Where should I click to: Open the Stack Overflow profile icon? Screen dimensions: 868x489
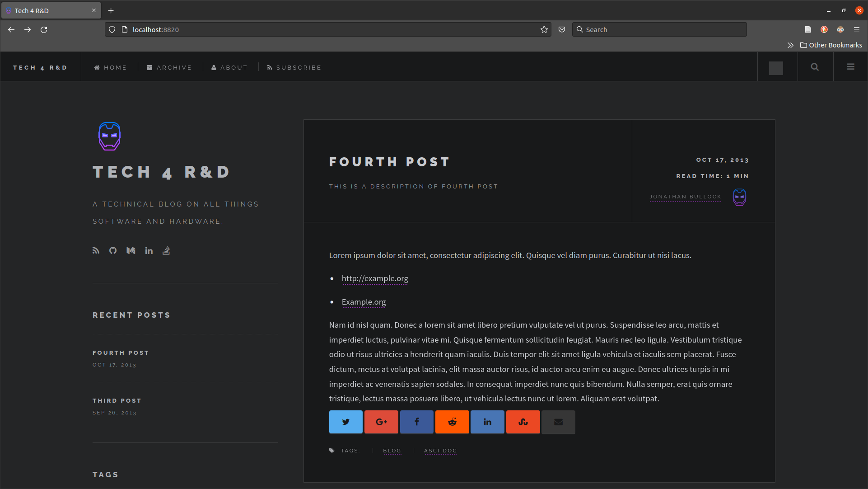tap(166, 250)
